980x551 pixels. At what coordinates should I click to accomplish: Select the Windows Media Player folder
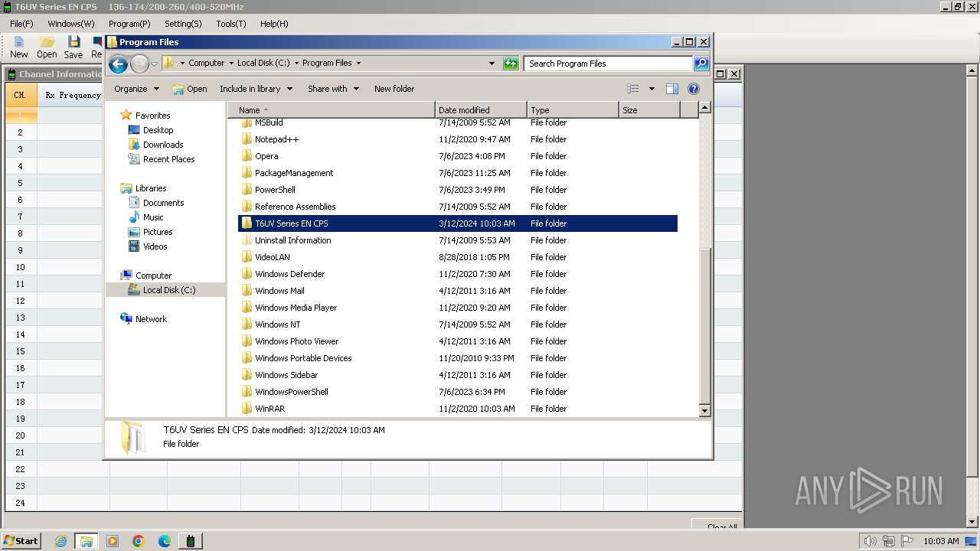tap(458, 308)
